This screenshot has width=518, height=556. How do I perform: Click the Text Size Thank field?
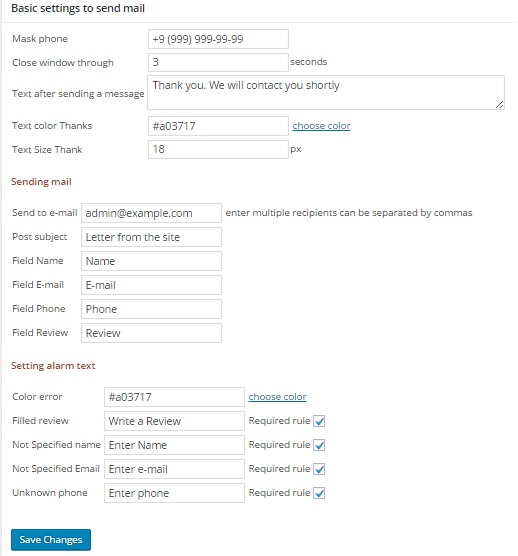click(x=218, y=149)
